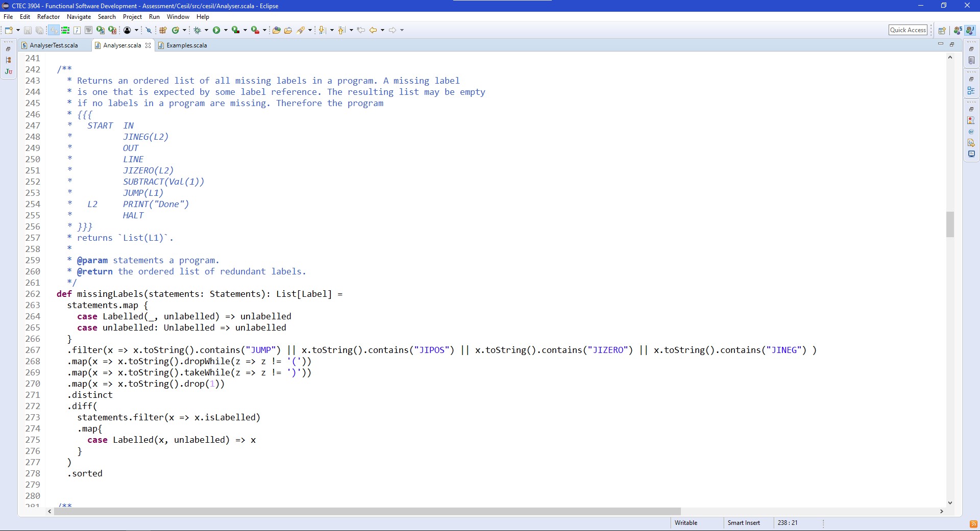Click green play icon with S document

(x=101, y=30)
